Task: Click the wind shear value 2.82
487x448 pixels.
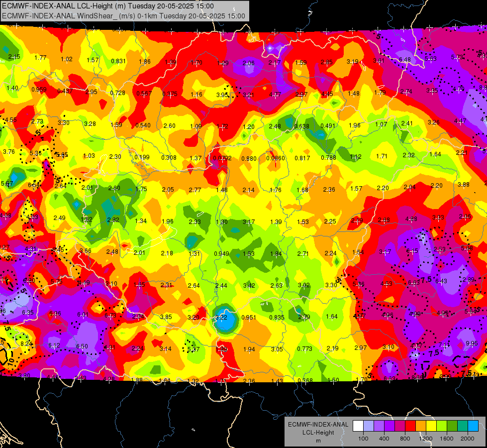Action: point(113,220)
